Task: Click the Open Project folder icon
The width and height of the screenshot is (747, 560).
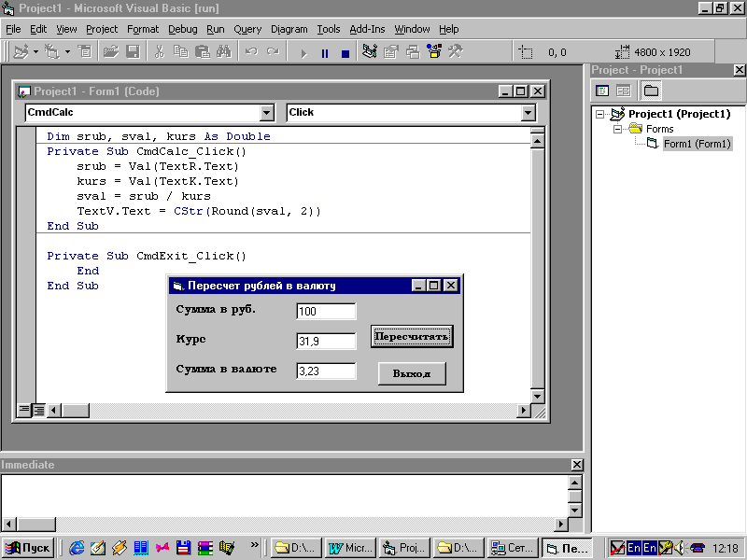Action: coord(110,51)
